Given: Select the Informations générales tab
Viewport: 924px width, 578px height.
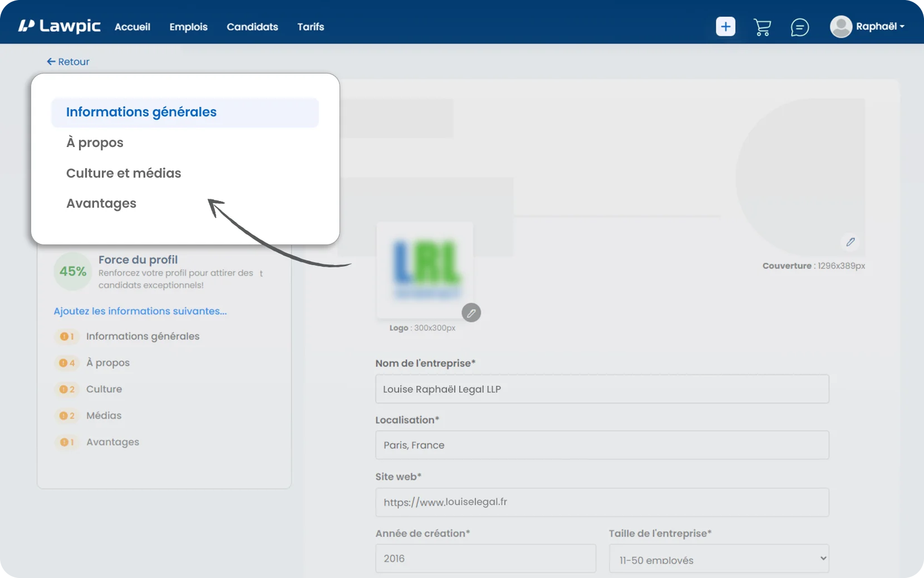Looking at the screenshot, I should pyautogui.click(x=185, y=112).
